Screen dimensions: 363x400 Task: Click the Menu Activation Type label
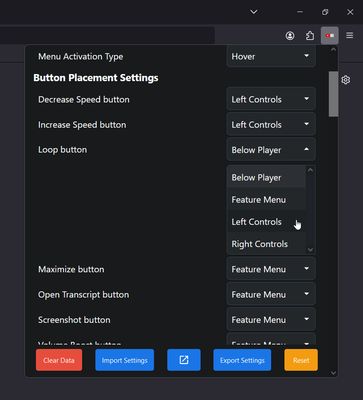click(x=81, y=57)
